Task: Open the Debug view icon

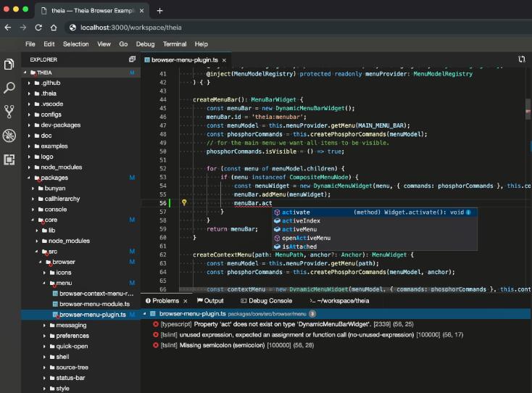Action: pos(9,135)
